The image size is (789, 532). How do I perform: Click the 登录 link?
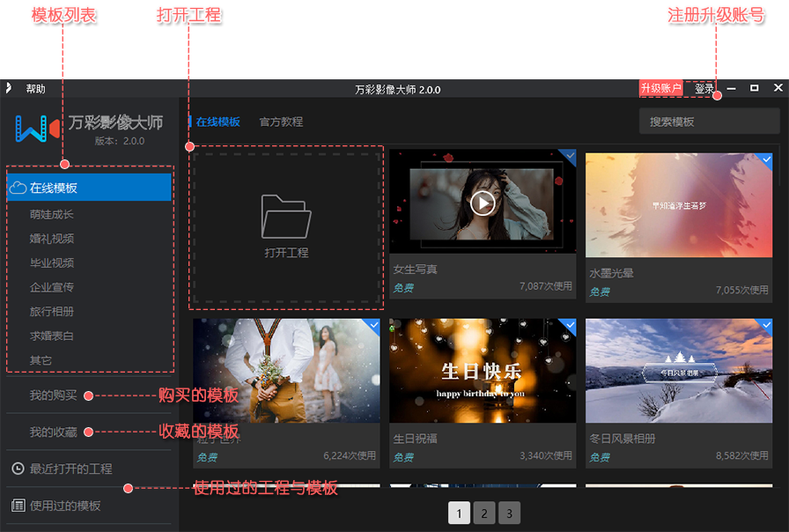(x=704, y=89)
